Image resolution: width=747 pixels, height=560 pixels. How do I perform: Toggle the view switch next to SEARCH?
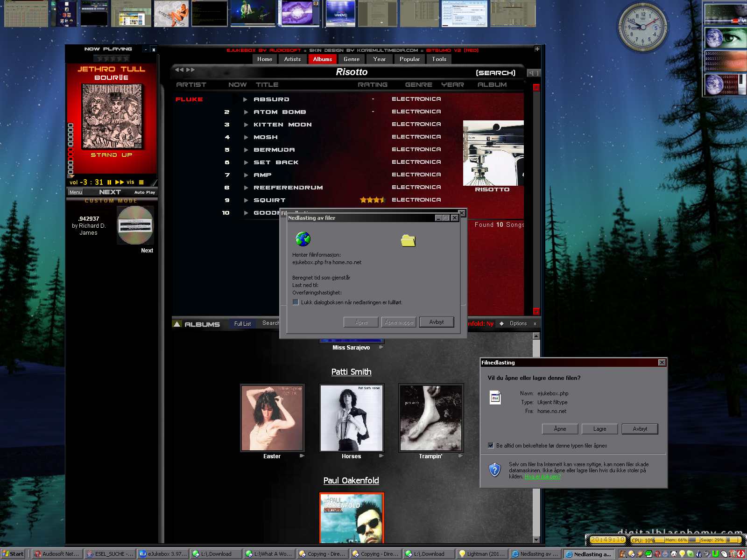click(534, 73)
